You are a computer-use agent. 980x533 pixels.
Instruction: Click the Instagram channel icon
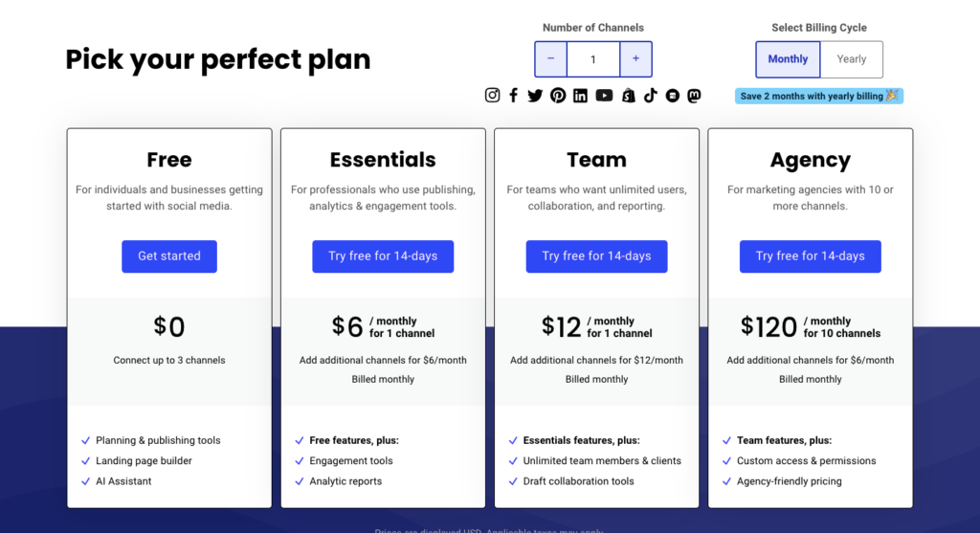click(493, 95)
